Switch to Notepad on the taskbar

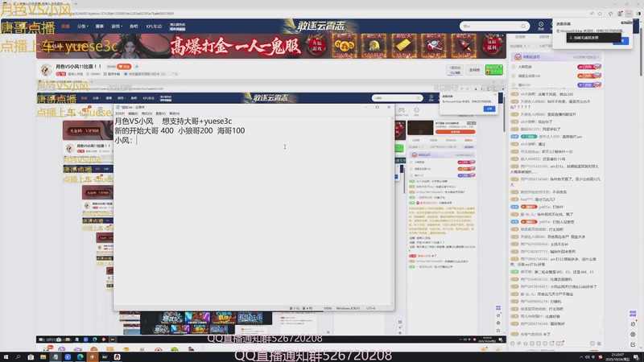point(55,357)
